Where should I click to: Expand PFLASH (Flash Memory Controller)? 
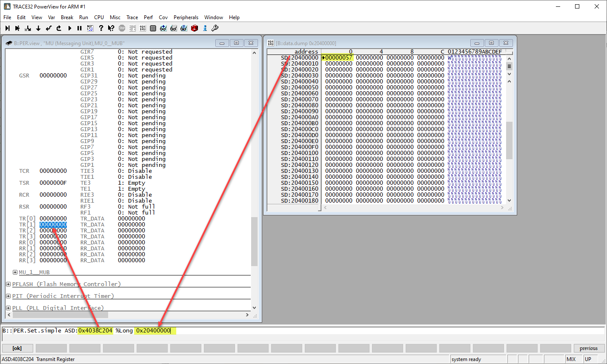[x=8, y=284]
